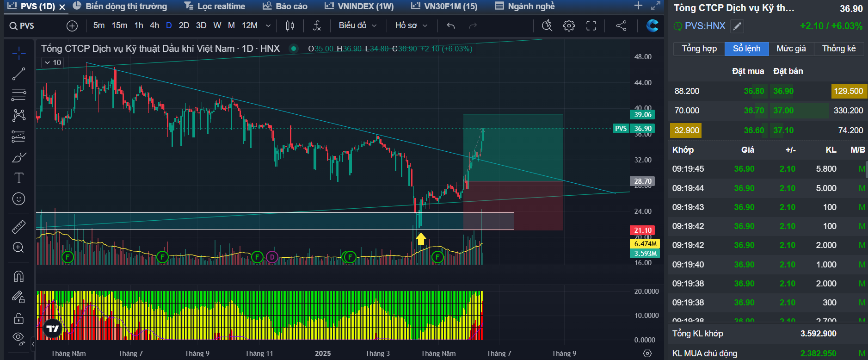
Task: Select the crosshair cursor tool
Action: [18, 53]
